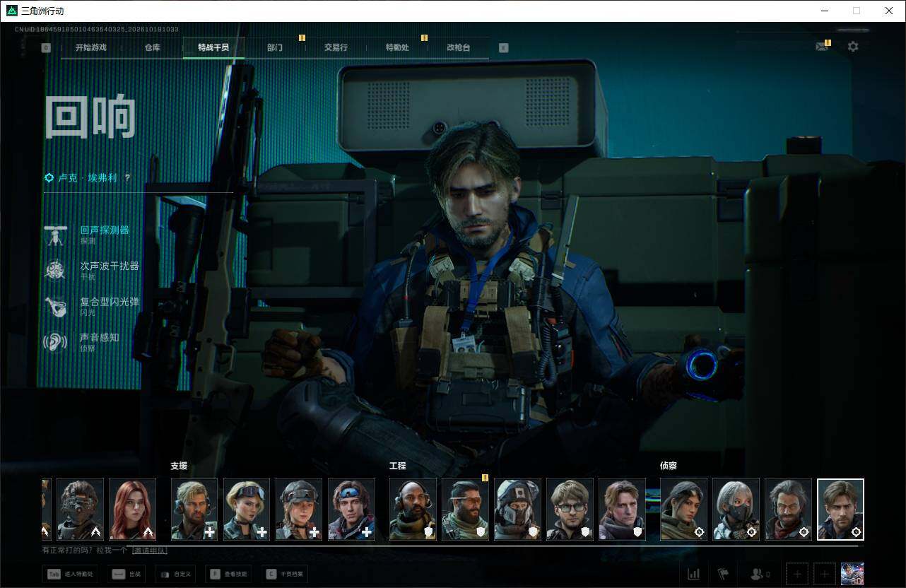906x588 pixels.
Task: Click the question mark beside 卢克·埃弗利
Action: pos(127,178)
